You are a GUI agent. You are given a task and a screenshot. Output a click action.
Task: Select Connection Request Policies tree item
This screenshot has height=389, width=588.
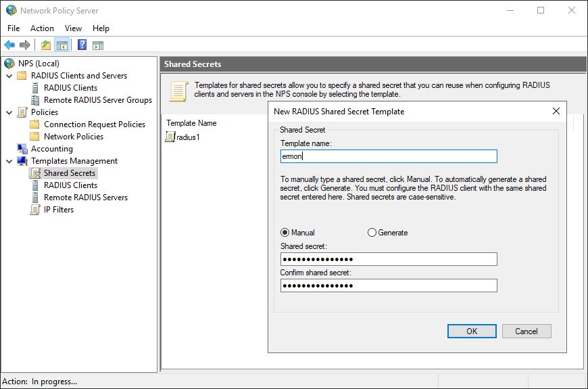coord(95,124)
